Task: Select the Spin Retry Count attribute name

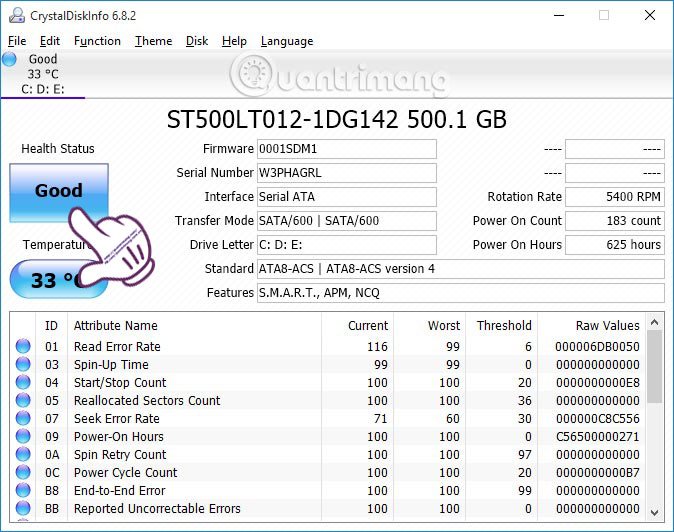Action: coord(120,455)
